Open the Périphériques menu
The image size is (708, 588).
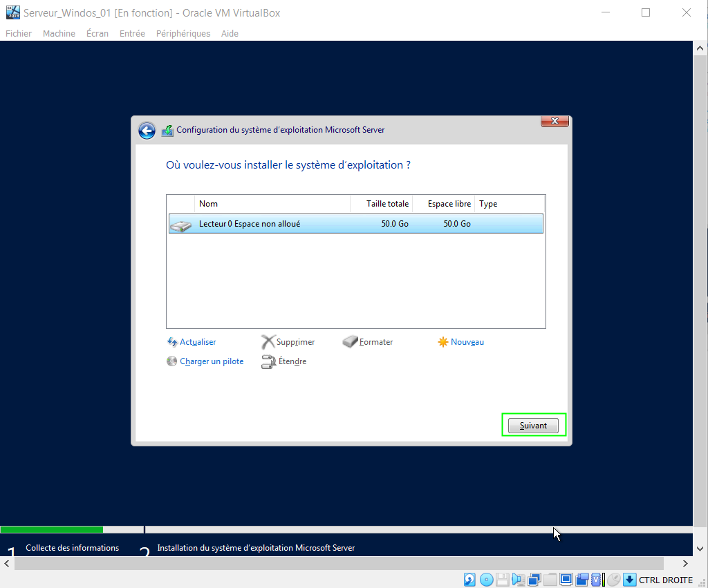(x=183, y=33)
